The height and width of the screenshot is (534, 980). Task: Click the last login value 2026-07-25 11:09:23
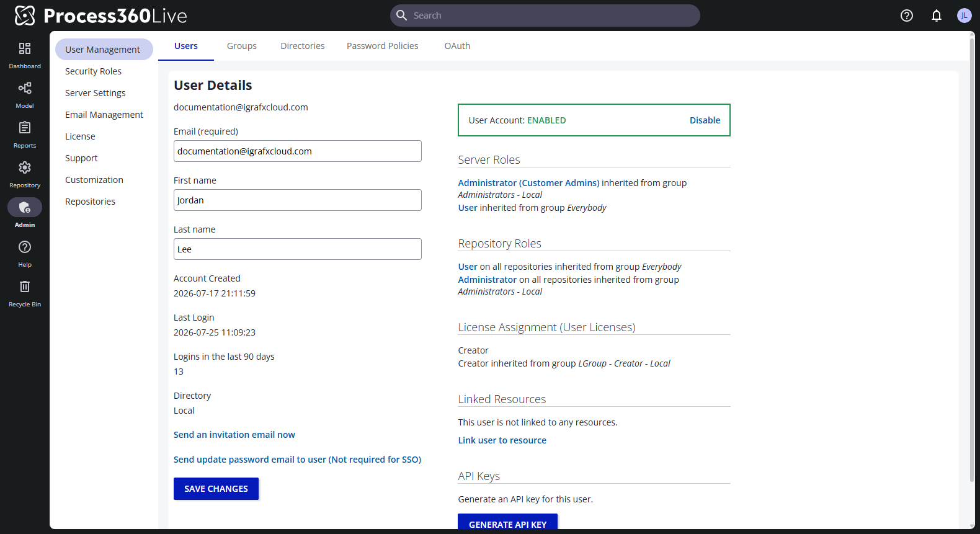coord(215,332)
